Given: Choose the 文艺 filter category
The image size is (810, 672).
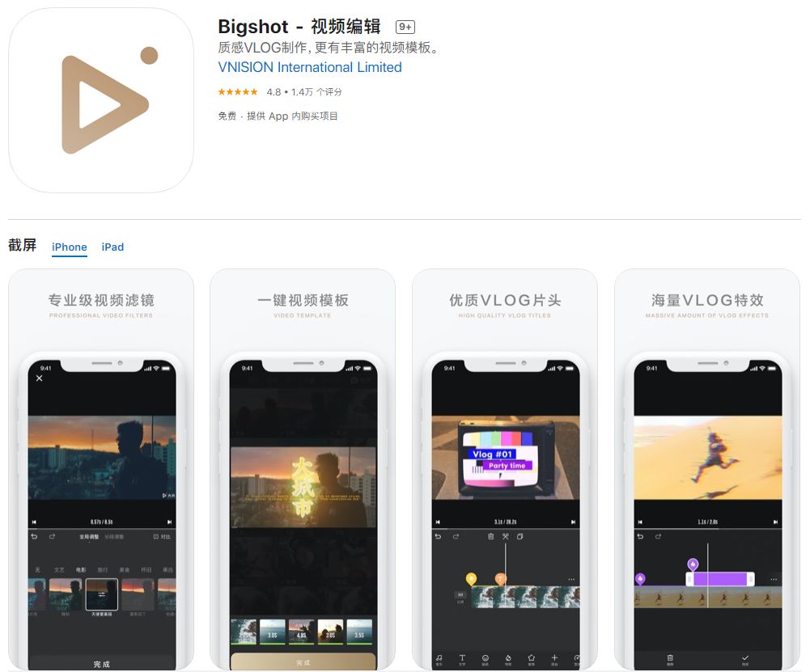Looking at the screenshot, I should 59,570.
